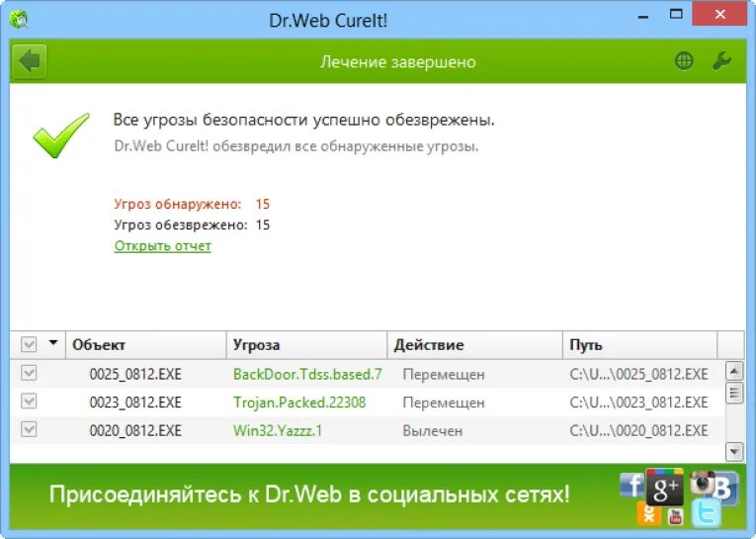
Task: Click Перемещен action for Trojan.Packed.22308
Action: tap(444, 403)
